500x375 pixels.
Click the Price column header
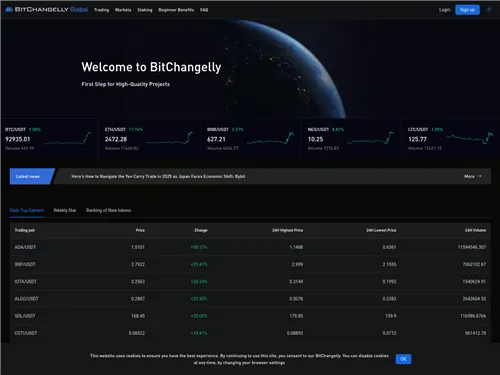point(140,230)
